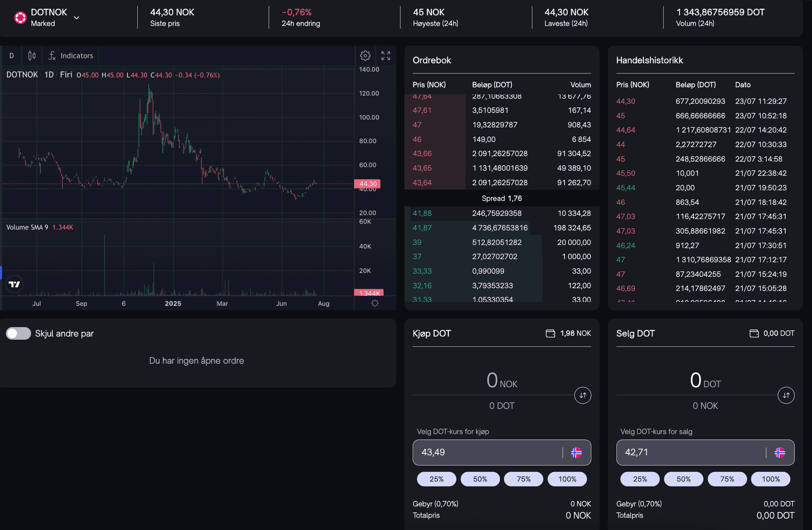Click the Polkadot DOT logo icon
The image size is (812, 530).
pyautogui.click(x=20, y=17)
